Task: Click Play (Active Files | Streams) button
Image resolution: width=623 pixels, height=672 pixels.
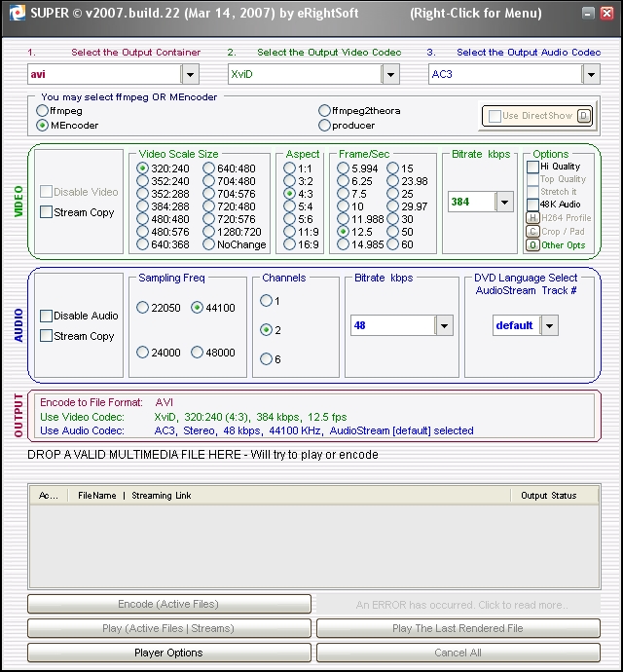Action: 168,628
